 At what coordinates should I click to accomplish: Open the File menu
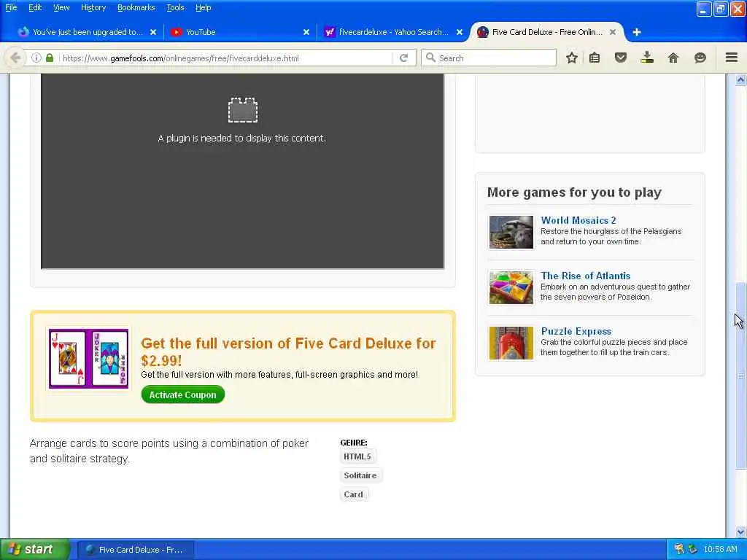point(11,7)
